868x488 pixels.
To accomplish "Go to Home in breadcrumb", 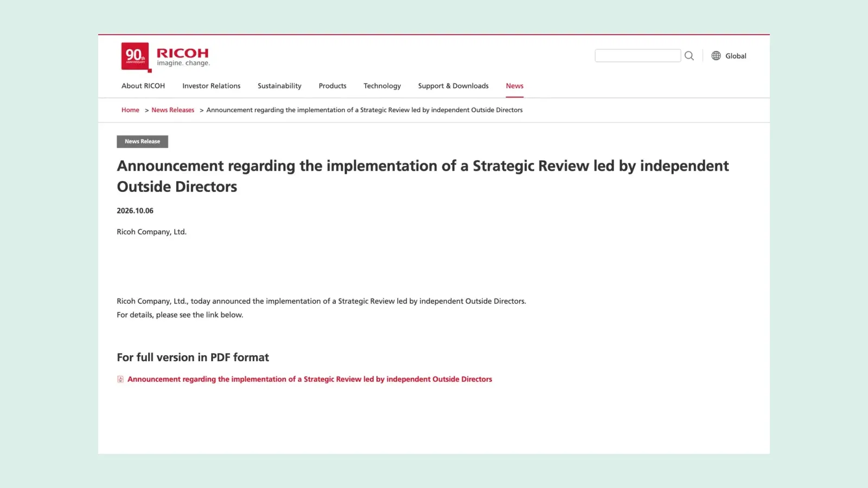I will point(130,110).
